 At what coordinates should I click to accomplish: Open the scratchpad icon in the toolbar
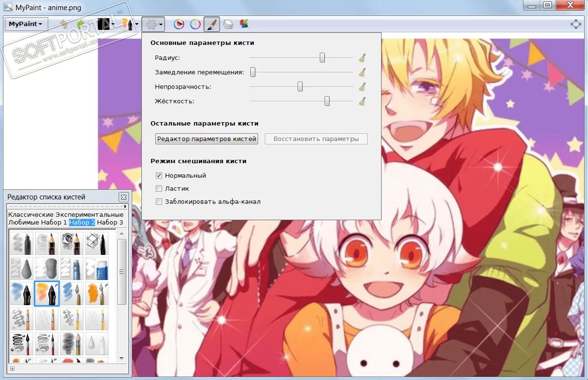[x=244, y=24]
